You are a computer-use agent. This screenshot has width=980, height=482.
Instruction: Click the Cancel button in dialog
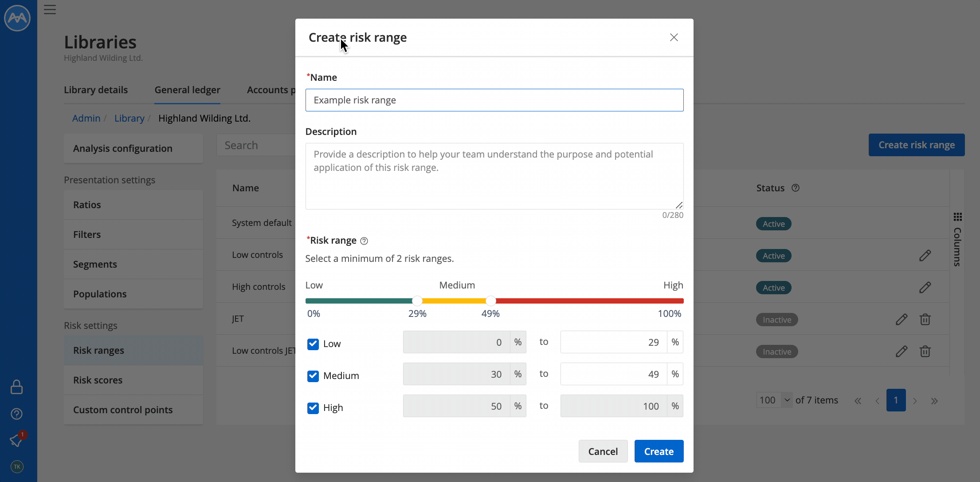pyautogui.click(x=603, y=451)
